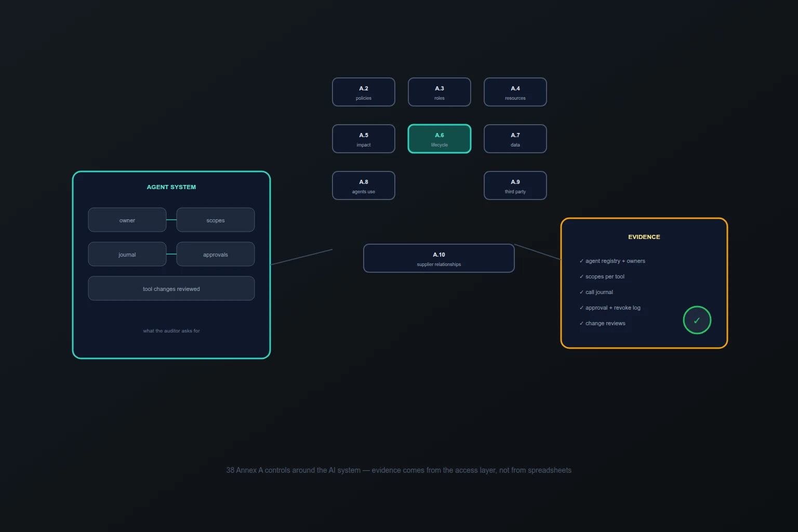
Task: Click the A.8 agents use box
Action: [364, 185]
